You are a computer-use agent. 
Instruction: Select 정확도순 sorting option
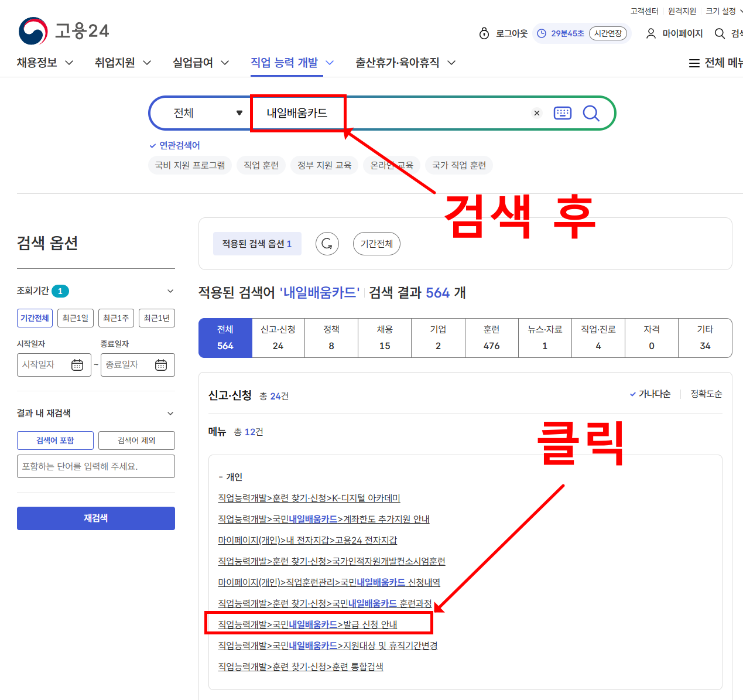pos(705,394)
